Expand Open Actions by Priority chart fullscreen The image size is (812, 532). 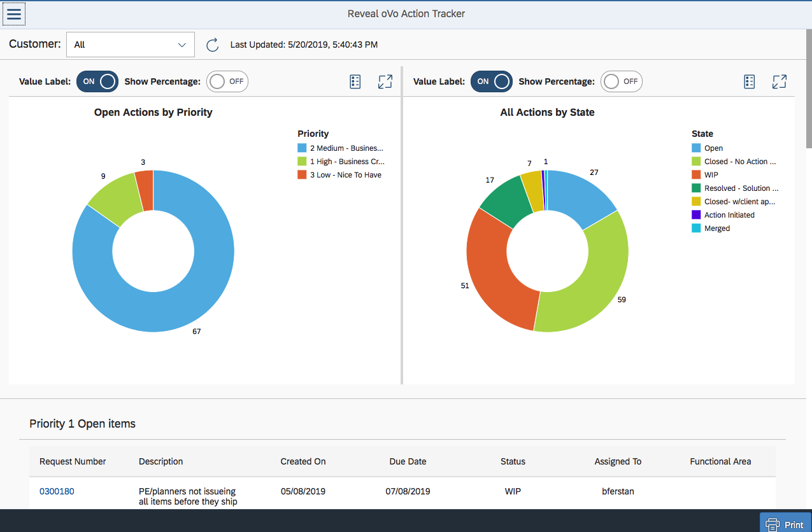click(x=385, y=81)
